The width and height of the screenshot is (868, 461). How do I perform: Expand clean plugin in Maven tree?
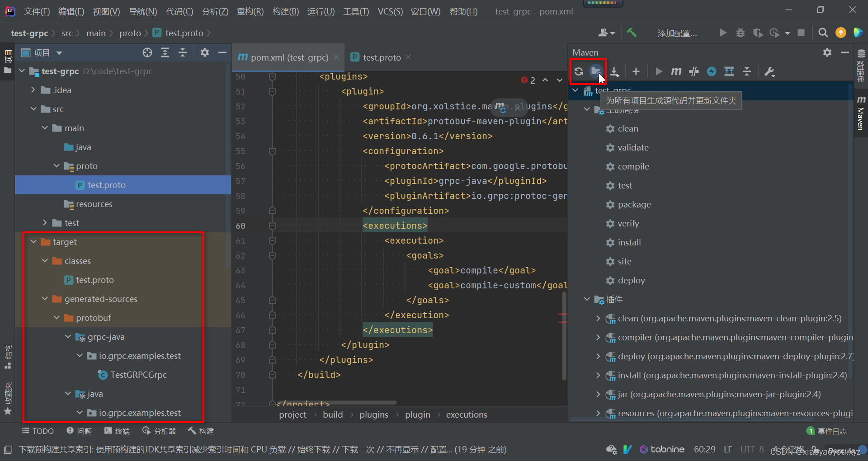tap(598, 318)
